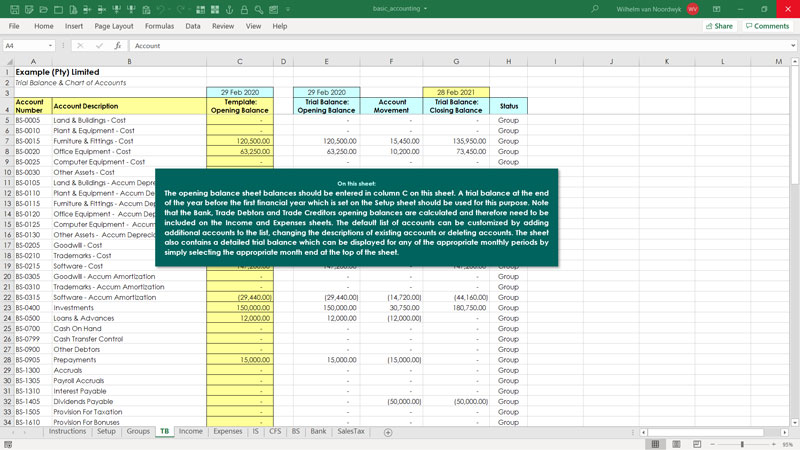Open the Review ribbon tab
Screen dimensions: 800x450
[x=223, y=26]
